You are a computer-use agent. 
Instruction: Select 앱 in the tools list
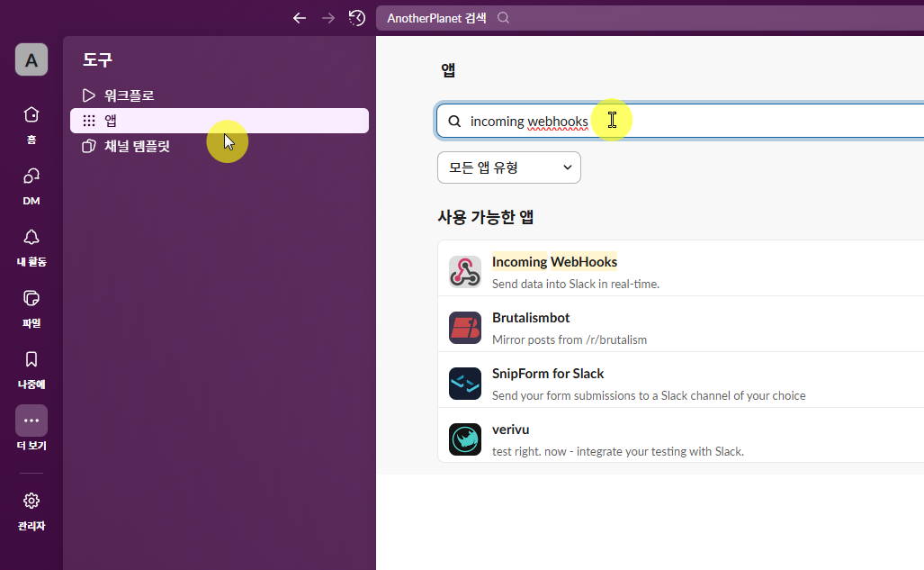coord(220,121)
